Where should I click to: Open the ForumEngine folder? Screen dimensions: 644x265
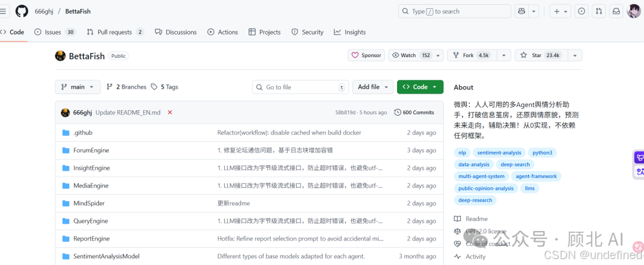click(x=91, y=151)
